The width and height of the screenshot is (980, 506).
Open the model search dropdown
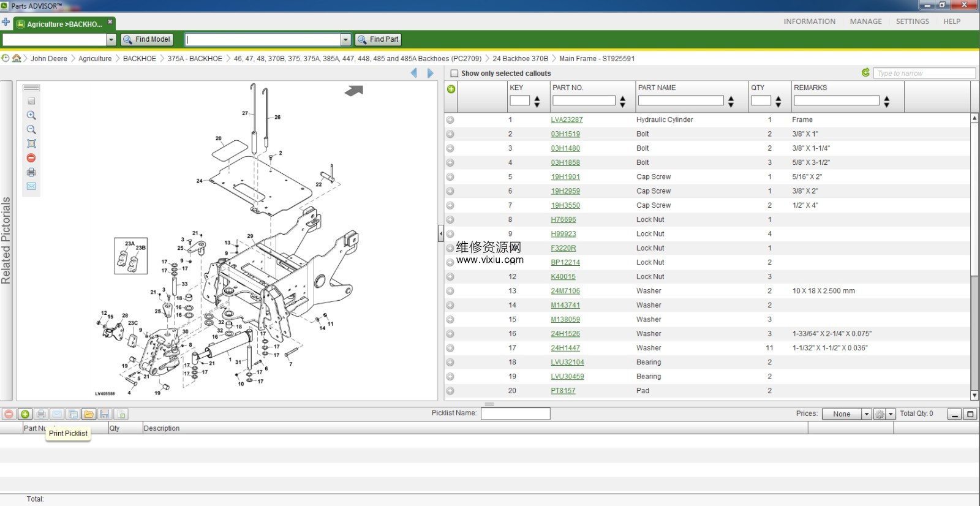tap(111, 39)
